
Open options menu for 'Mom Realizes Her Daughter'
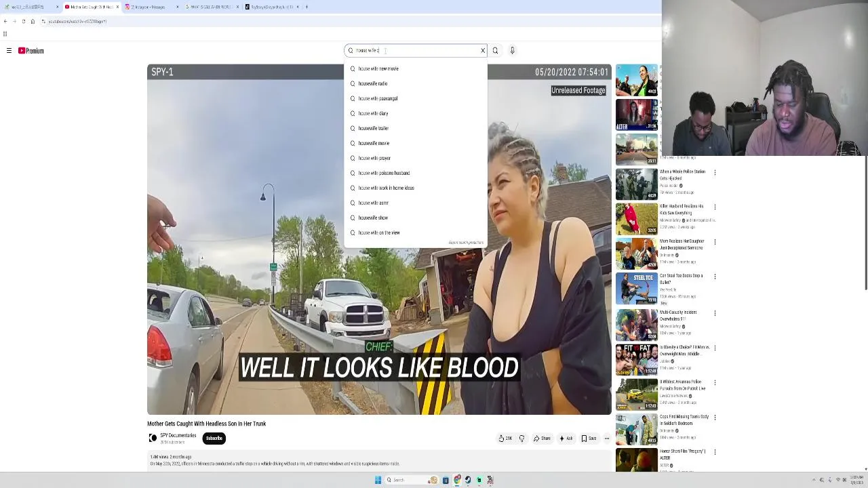(x=715, y=242)
